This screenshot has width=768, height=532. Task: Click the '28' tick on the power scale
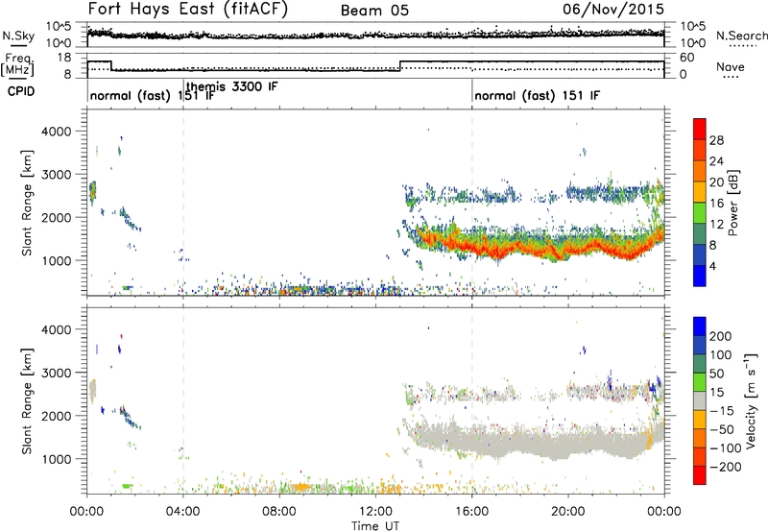[x=716, y=140]
